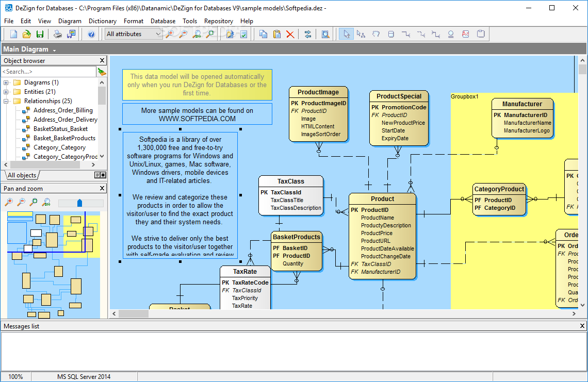Zoom in using the main toolbar magnifier plus
The image size is (588, 382).
click(170, 34)
